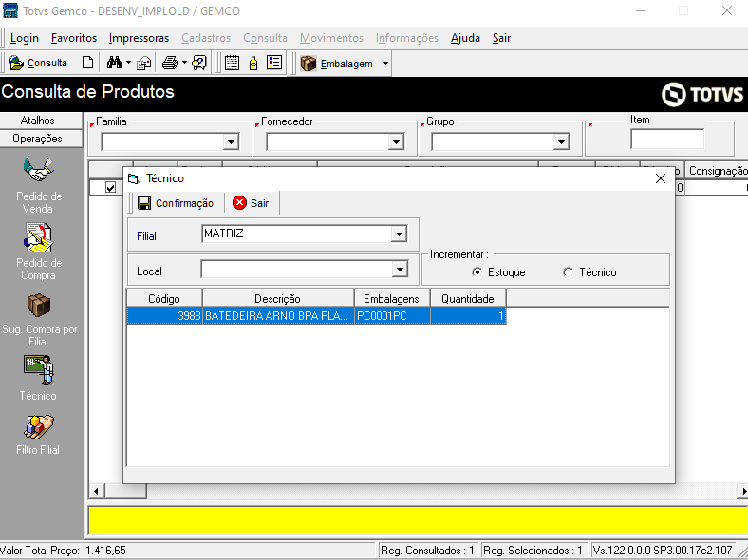Click code cell 3988

(x=164, y=316)
